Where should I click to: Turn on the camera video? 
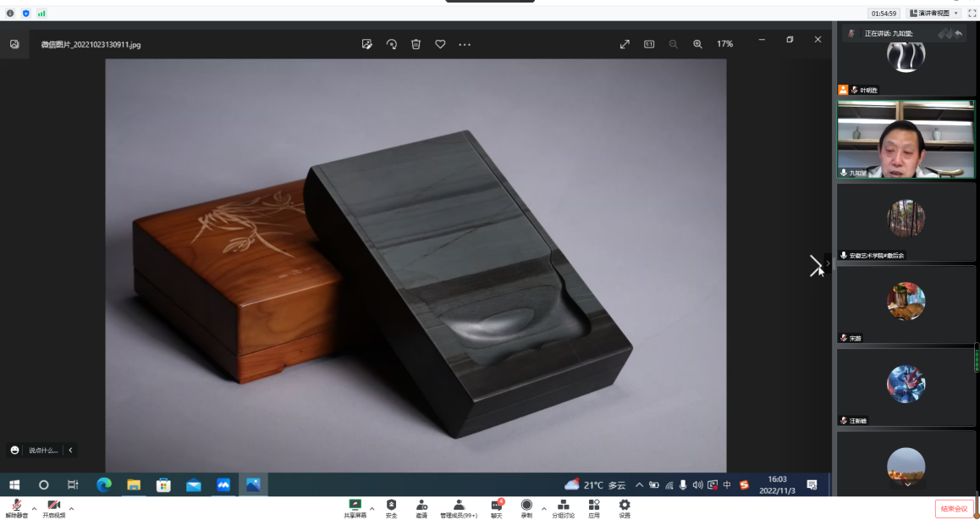53,506
